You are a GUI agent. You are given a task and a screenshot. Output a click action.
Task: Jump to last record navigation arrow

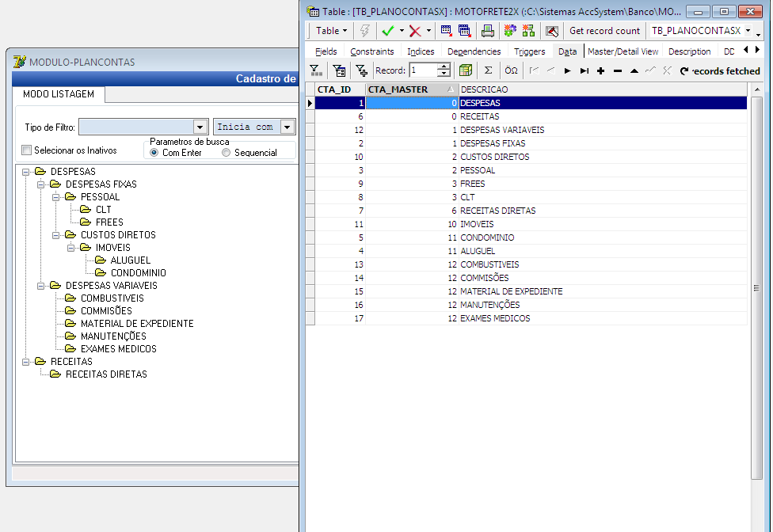(x=584, y=70)
